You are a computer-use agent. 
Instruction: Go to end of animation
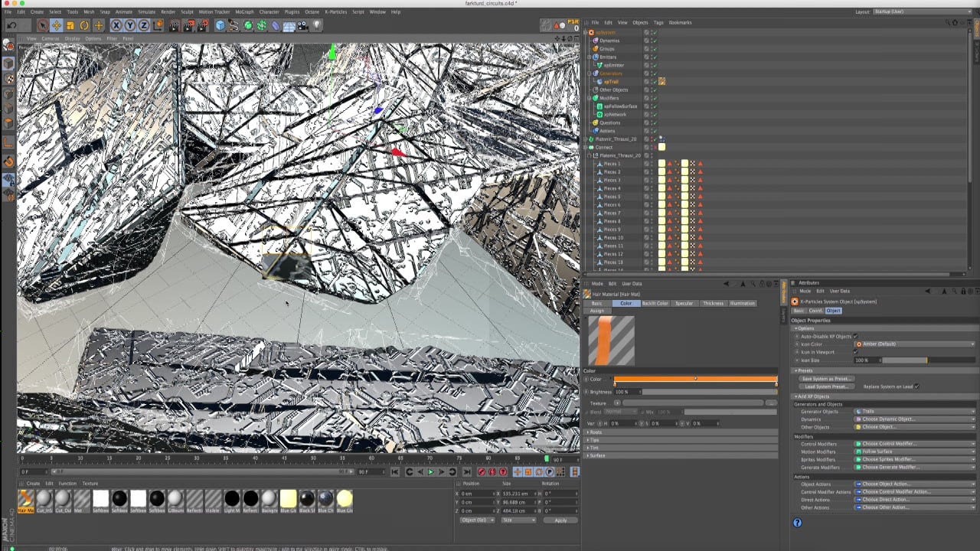[x=466, y=472]
